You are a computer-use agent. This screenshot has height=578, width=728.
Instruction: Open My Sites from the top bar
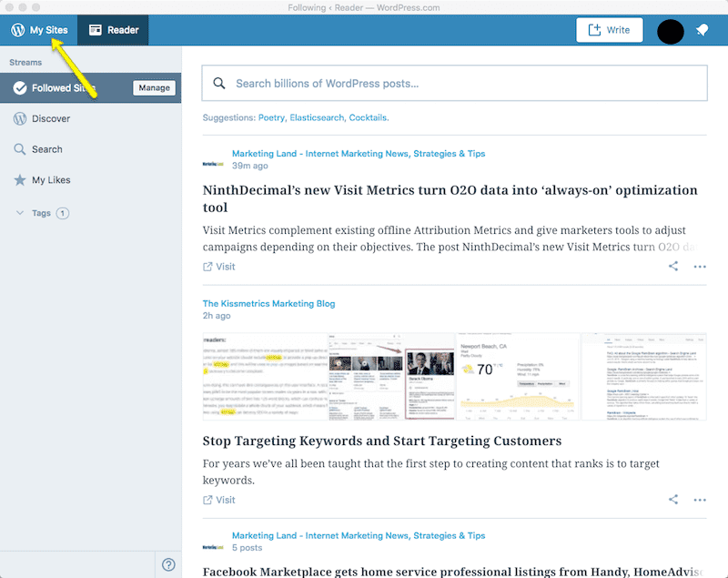pyautogui.click(x=39, y=30)
